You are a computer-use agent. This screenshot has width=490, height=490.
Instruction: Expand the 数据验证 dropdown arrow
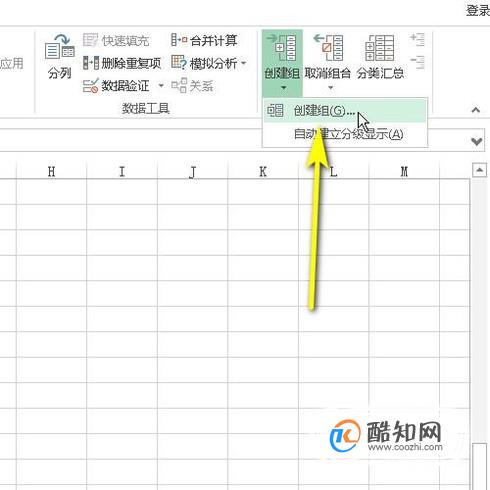[x=161, y=86]
